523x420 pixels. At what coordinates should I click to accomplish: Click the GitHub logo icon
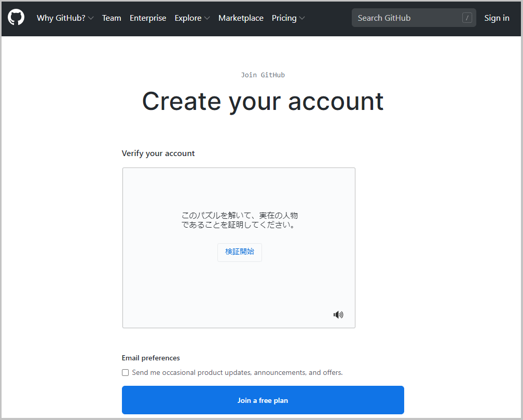[16, 17]
